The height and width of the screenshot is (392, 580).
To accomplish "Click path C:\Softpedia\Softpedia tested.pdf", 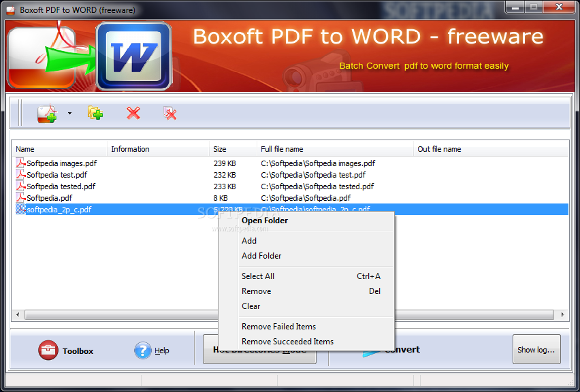I will coord(317,186).
